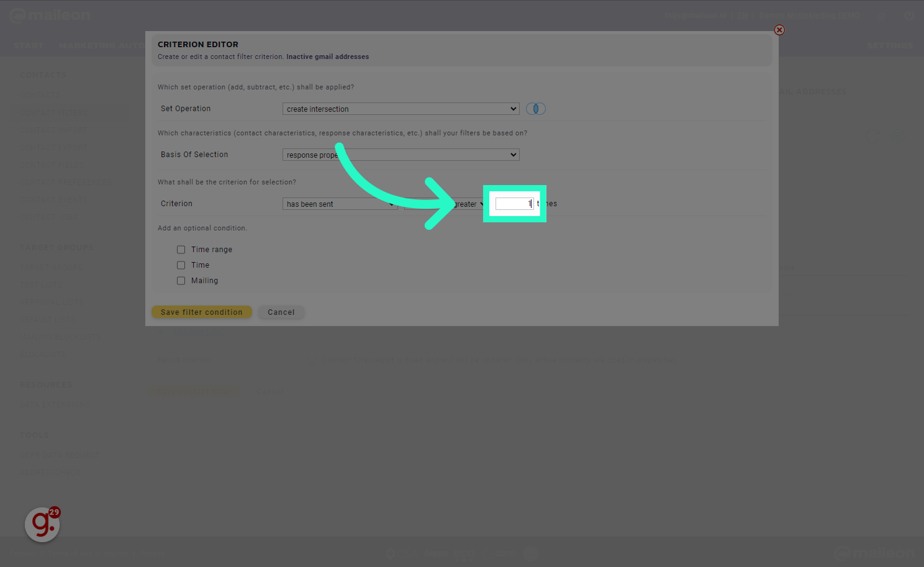Click Damen Motorkleding DEMO account link
The width and height of the screenshot is (924, 567).
[x=810, y=16]
